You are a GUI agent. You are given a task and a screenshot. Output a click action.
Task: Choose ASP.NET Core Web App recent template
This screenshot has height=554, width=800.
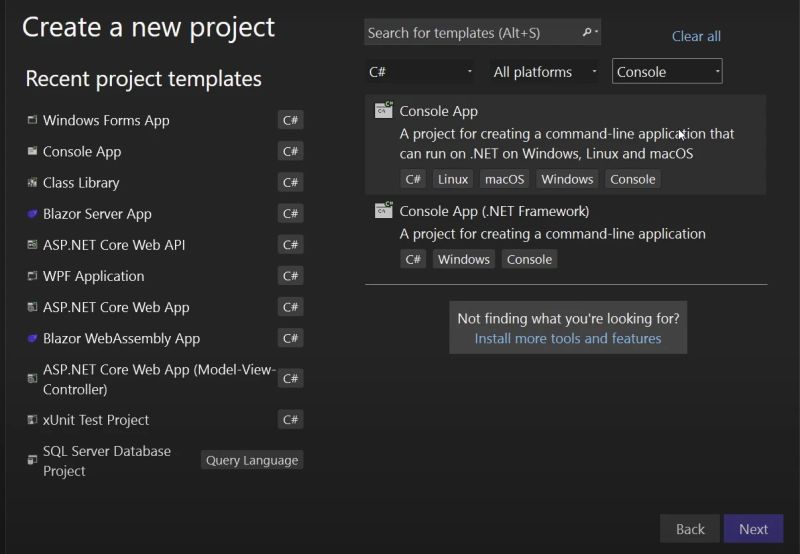(x=165, y=307)
